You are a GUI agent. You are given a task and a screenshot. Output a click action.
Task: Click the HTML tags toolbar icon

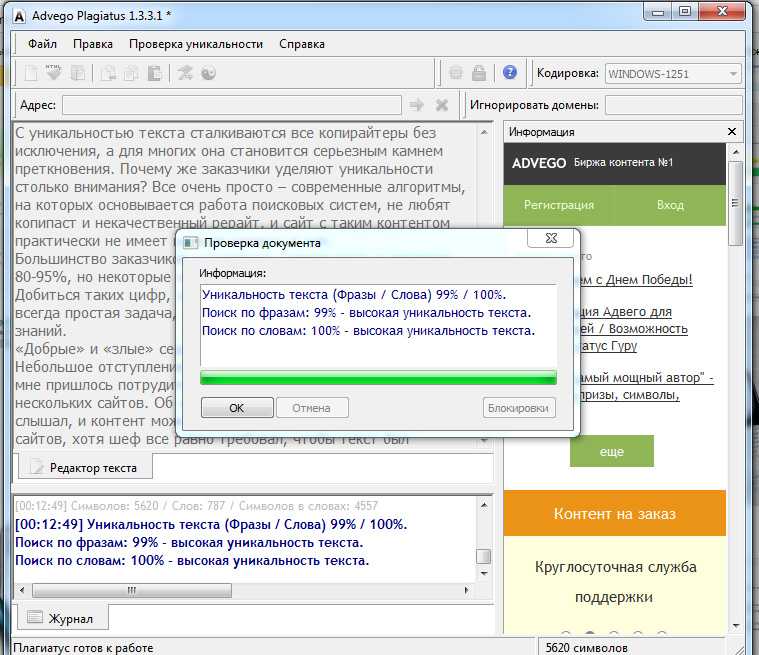point(54,73)
